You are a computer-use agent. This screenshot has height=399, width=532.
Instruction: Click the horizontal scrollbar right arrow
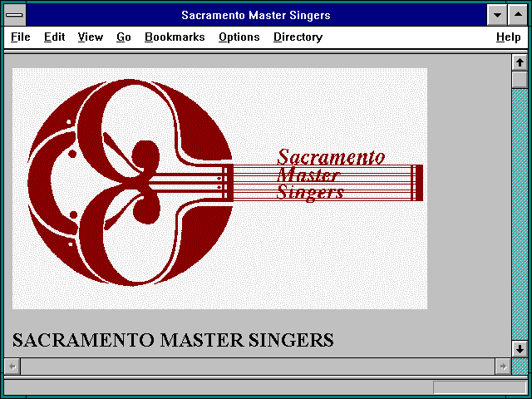point(503,367)
